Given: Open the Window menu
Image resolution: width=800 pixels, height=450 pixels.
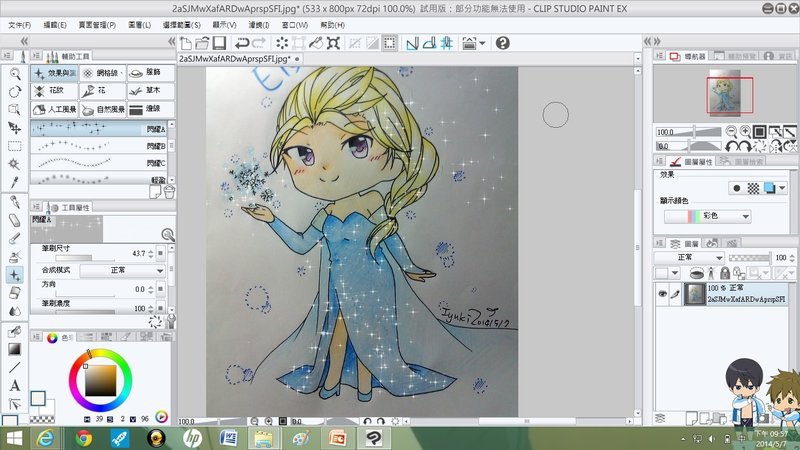Looking at the screenshot, I should pyautogui.click(x=294, y=24).
